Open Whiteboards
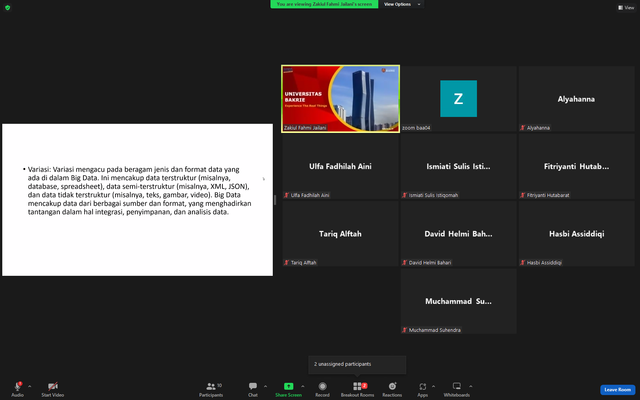640x400 pixels. point(457,389)
